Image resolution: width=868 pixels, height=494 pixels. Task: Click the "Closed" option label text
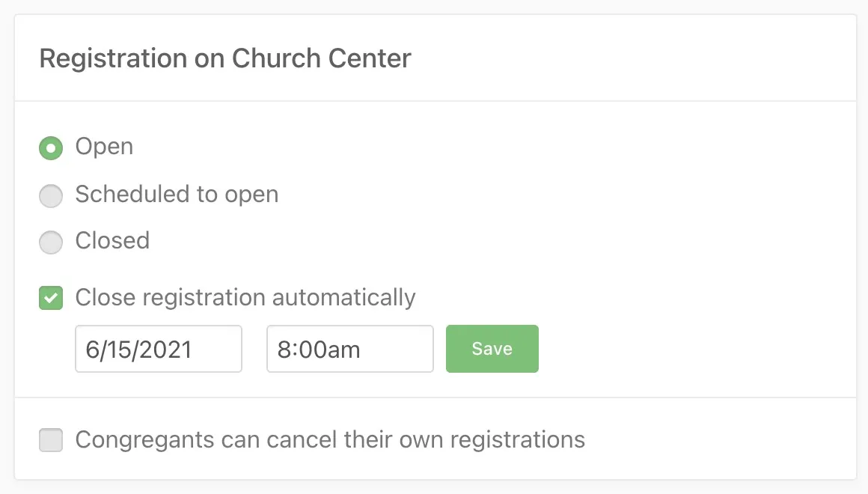112,241
